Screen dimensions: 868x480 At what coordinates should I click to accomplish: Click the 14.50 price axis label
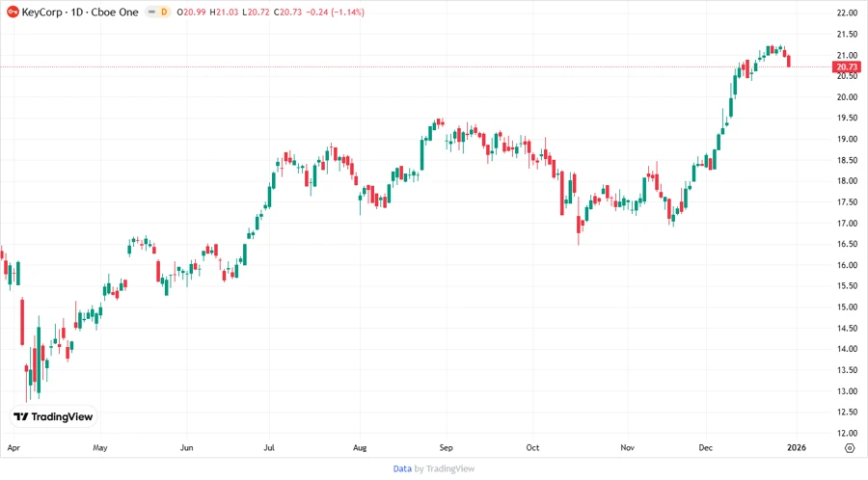tap(847, 328)
